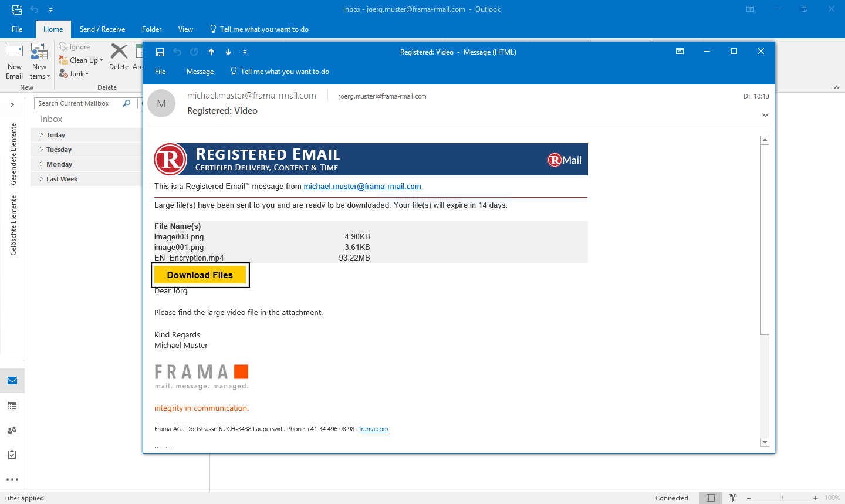
Task: Click the Download Files button
Action: 200,275
